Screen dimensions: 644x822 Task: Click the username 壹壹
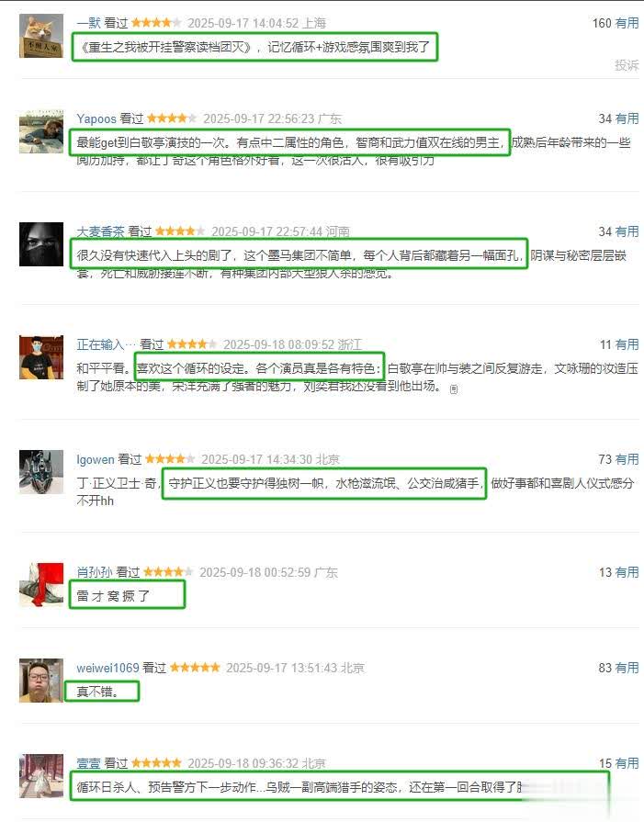tap(88, 763)
